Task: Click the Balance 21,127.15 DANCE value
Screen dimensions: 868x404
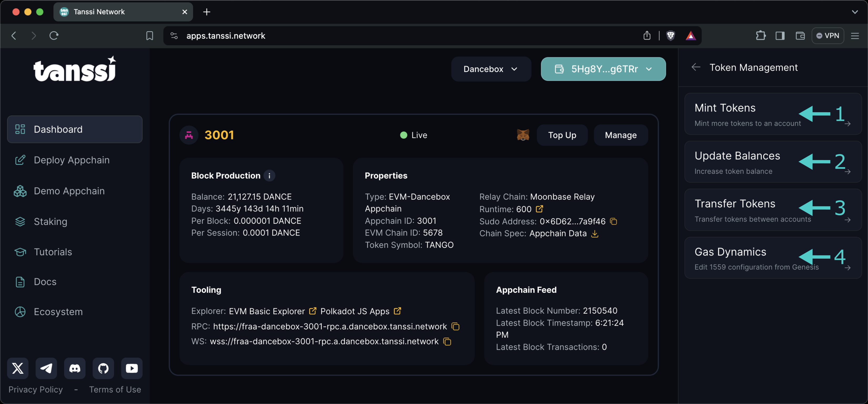Action: click(x=259, y=197)
